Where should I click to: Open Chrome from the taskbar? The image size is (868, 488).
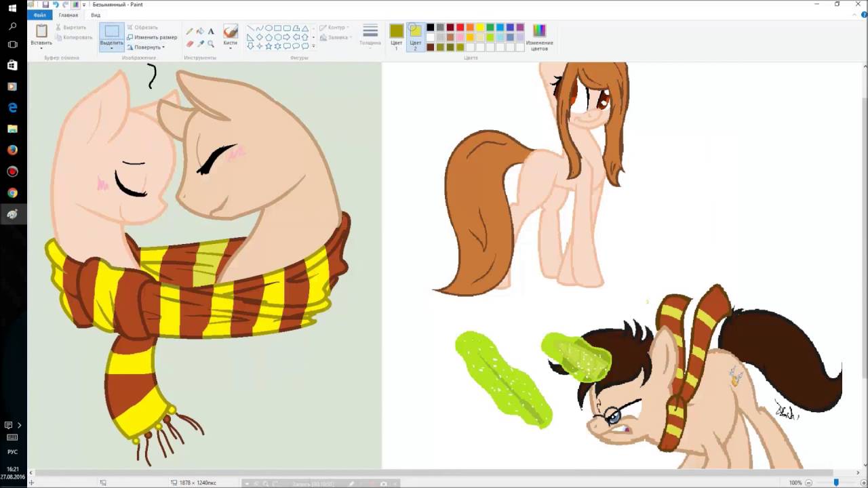point(12,193)
